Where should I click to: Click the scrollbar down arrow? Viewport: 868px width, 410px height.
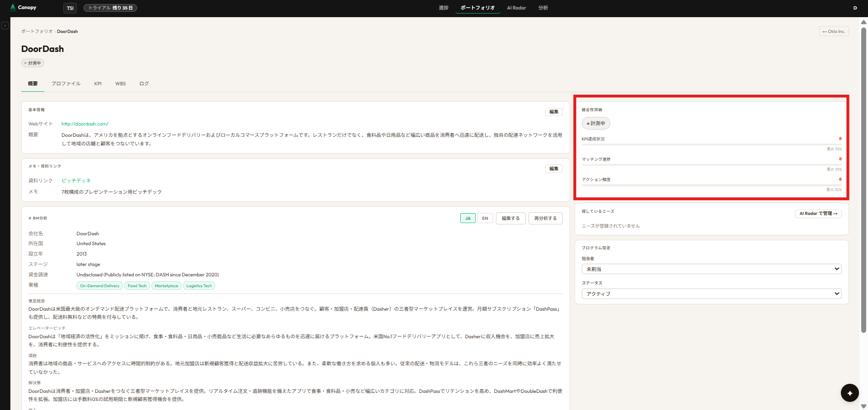coord(863,406)
